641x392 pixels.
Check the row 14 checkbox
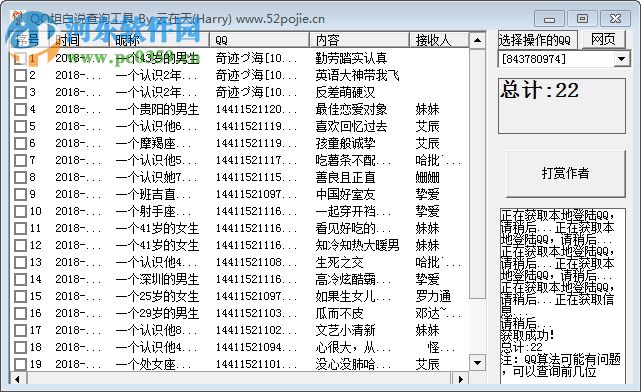coord(20,279)
